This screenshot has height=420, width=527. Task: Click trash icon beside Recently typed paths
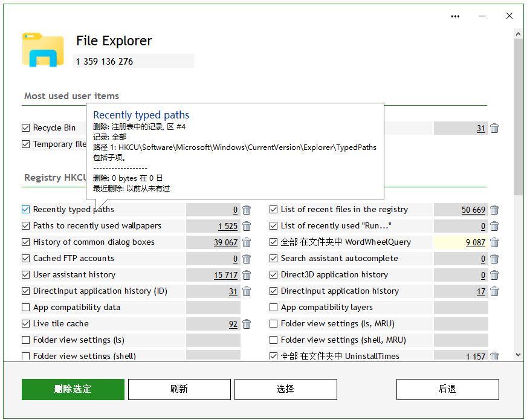247,210
